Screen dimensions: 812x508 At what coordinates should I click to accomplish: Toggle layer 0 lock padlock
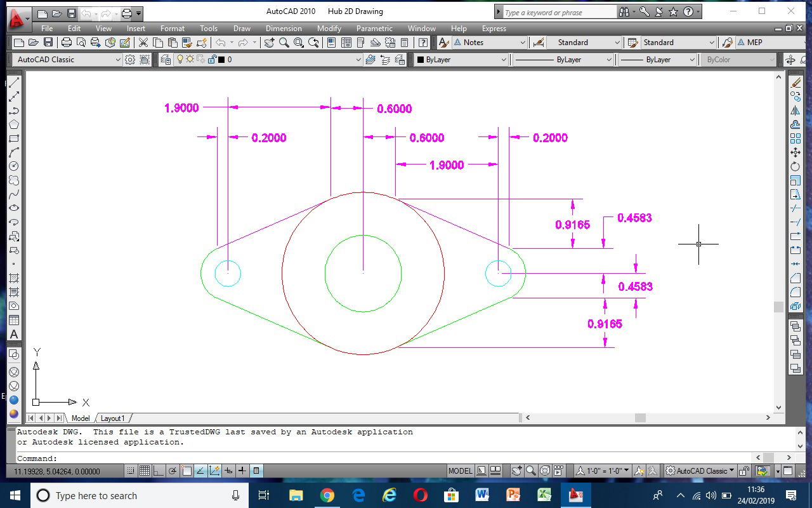[x=211, y=59]
